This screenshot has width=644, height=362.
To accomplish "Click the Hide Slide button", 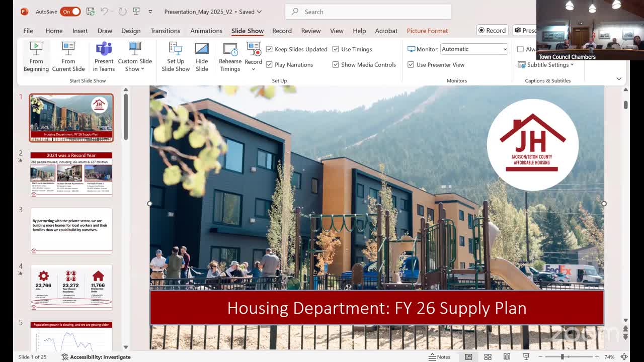I will click(202, 57).
